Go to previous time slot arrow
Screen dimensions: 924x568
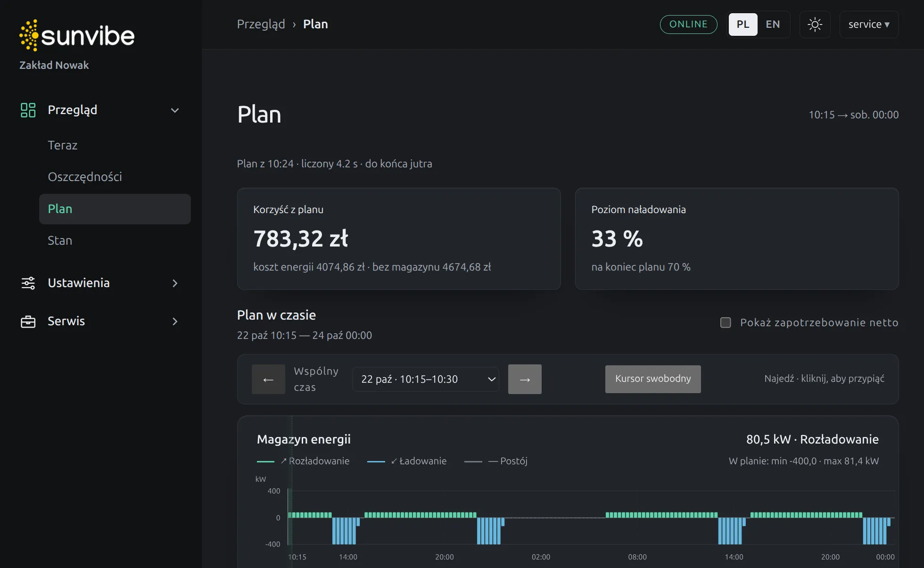tap(268, 379)
